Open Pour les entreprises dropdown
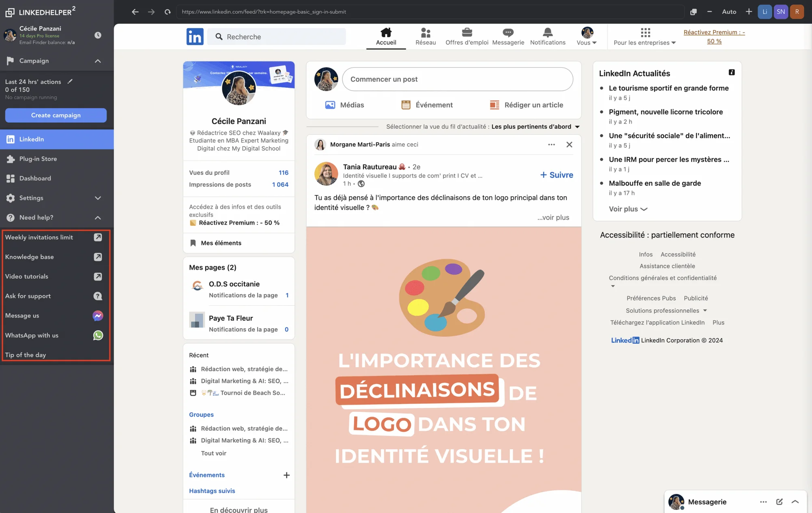812x513 pixels. tap(645, 37)
